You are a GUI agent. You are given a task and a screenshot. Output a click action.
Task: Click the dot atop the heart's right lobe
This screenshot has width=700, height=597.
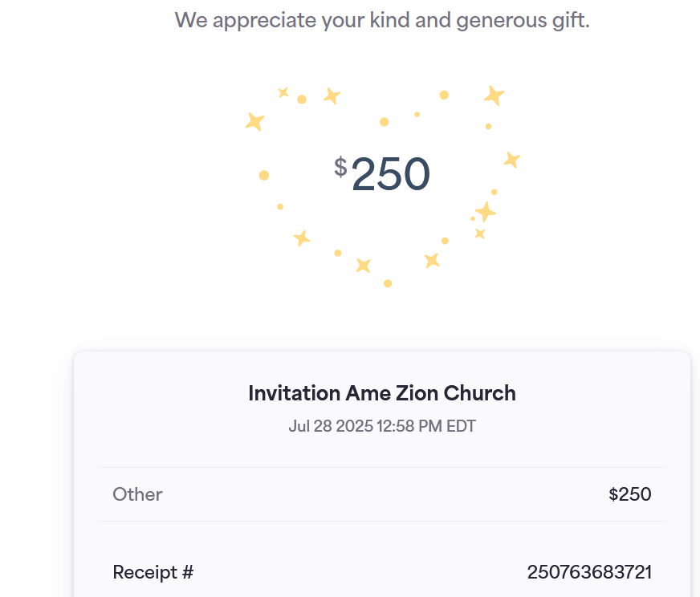coord(444,95)
